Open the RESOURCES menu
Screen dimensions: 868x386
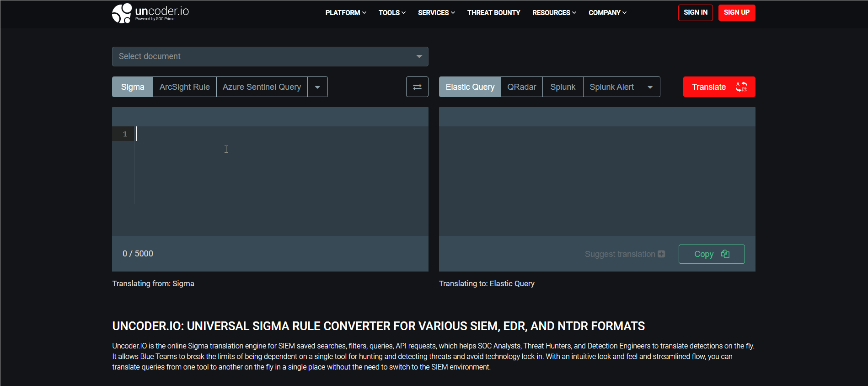tap(554, 13)
